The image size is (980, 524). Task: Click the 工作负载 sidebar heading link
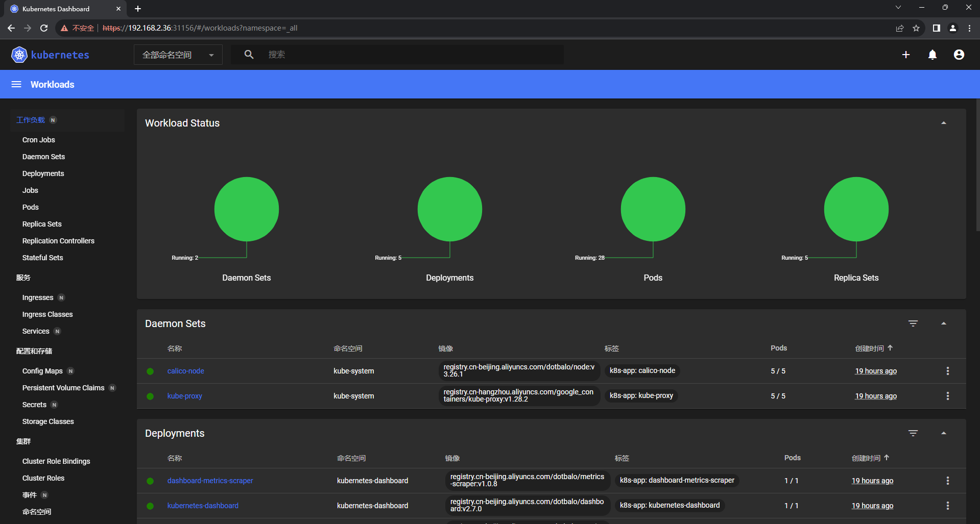pos(31,120)
